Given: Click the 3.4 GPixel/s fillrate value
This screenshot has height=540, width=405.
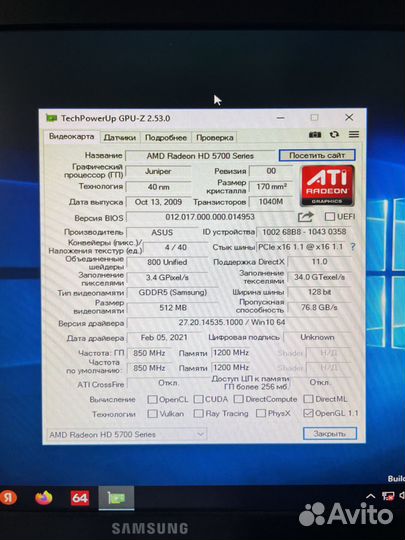Looking at the screenshot, I should pyautogui.click(x=167, y=278).
